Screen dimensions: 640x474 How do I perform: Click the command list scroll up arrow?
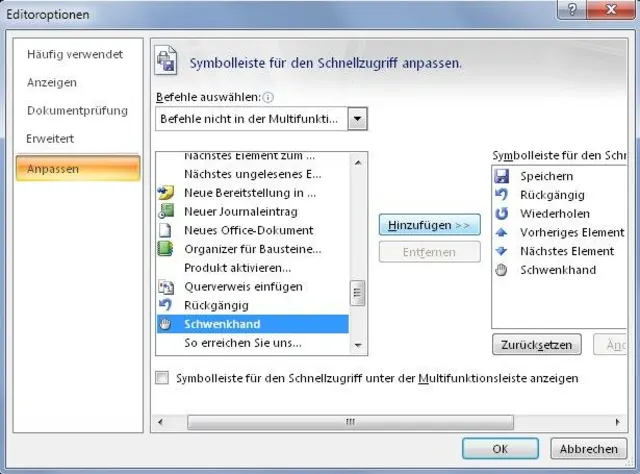click(358, 163)
